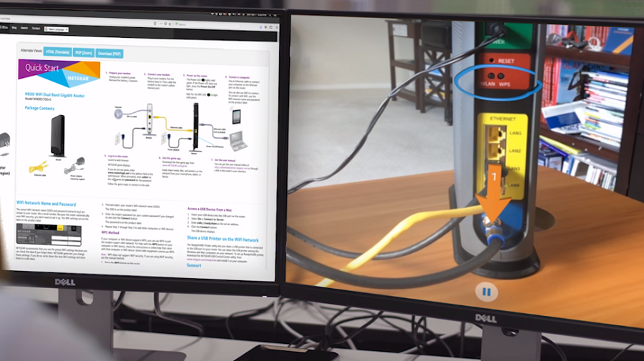The width and height of the screenshot is (644, 361).
Task: Click the WiFi Network Name and Password heading
Action: pos(46,203)
